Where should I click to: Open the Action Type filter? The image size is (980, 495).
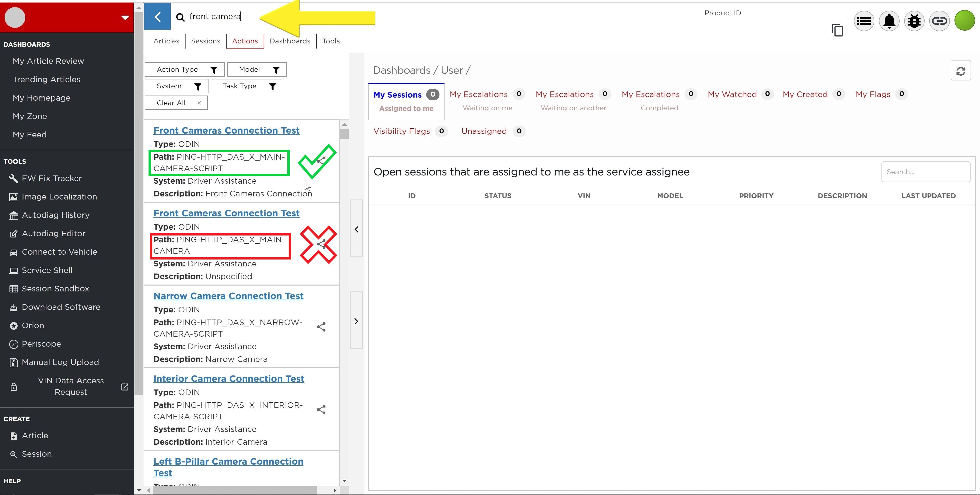tap(185, 70)
